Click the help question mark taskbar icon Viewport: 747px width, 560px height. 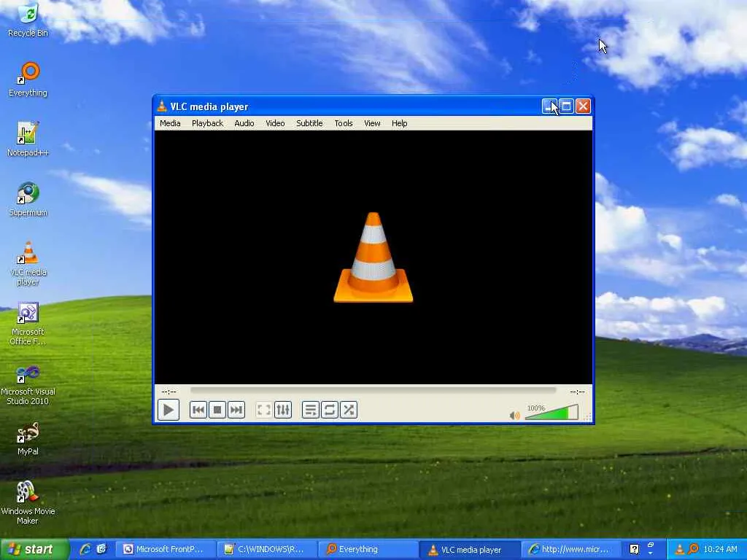tap(634, 549)
